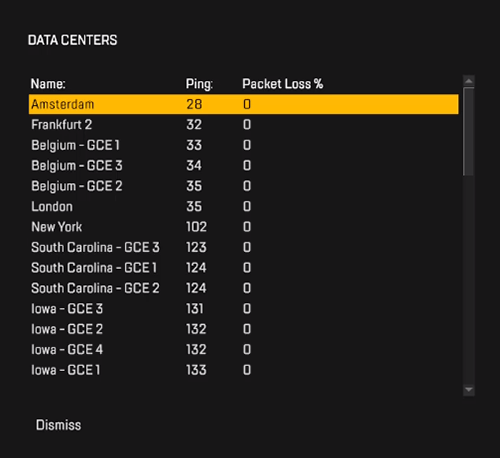The width and height of the screenshot is (500, 458).
Task: Click London's packet loss value
Action: pos(247,206)
